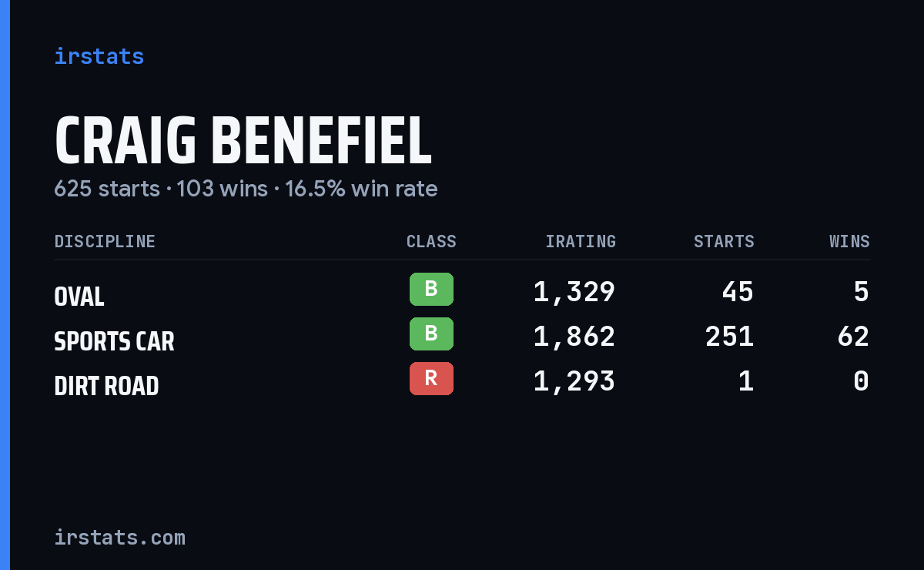Sort by the iRating column header
This screenshot has width=924, height=570.
pos(581,241)
